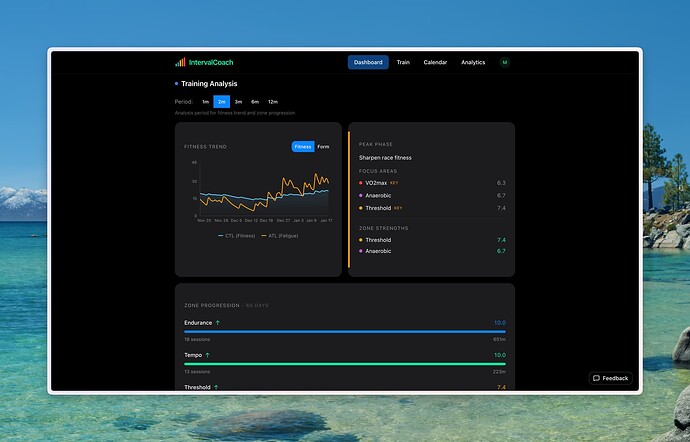Click the blue dot beside Training Analysis
Screen dimensions: 690x442
pyautogui.click(x=177, y=84)
